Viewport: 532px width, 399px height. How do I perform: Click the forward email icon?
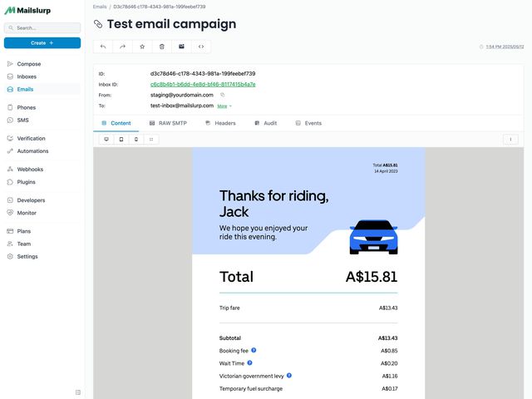coord(122,47)
